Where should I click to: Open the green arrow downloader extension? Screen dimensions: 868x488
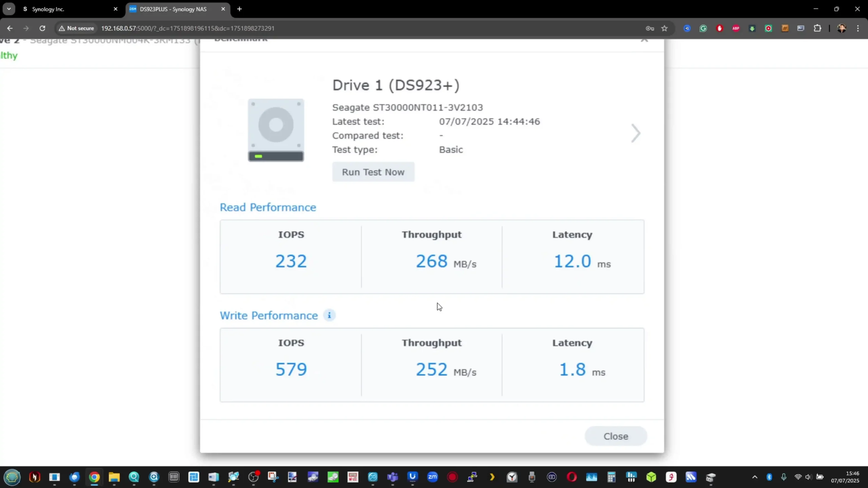[x=752, y=28]
